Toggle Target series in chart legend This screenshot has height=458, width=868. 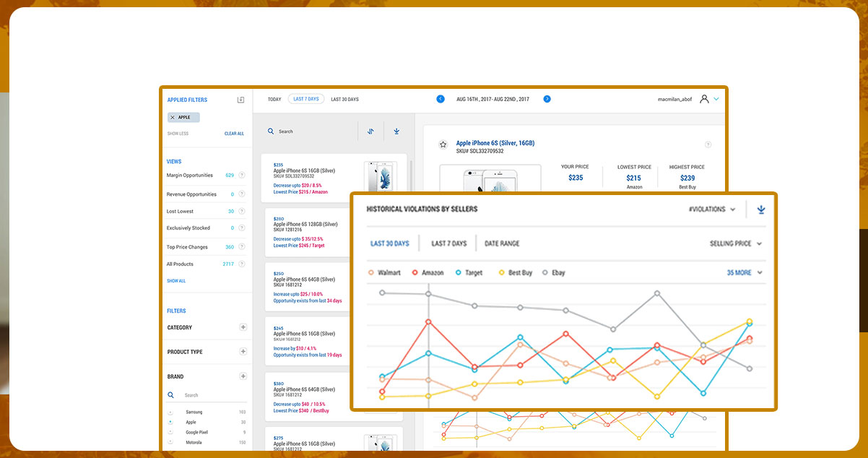coord(469,272)
